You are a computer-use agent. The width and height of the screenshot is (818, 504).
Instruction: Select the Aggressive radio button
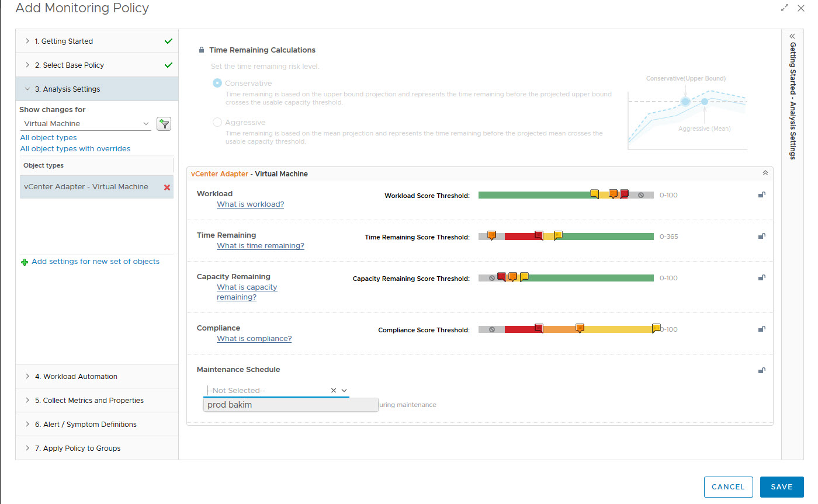[217, 123]
